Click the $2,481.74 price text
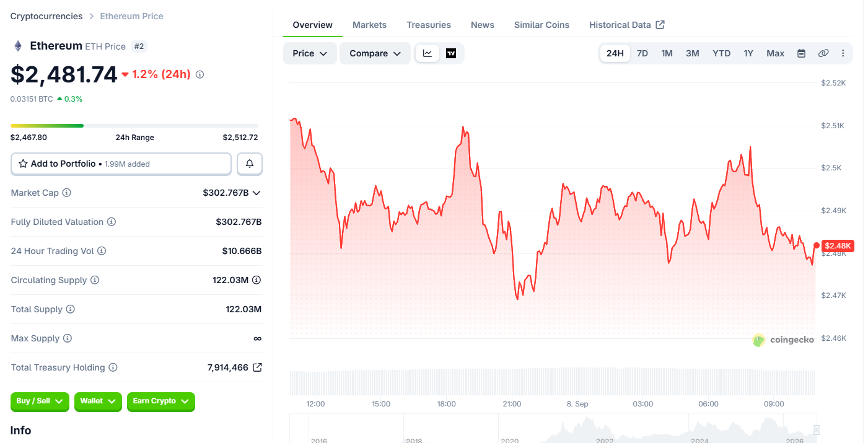The height and width of the screenshot is (443, 868). (64, 74)
